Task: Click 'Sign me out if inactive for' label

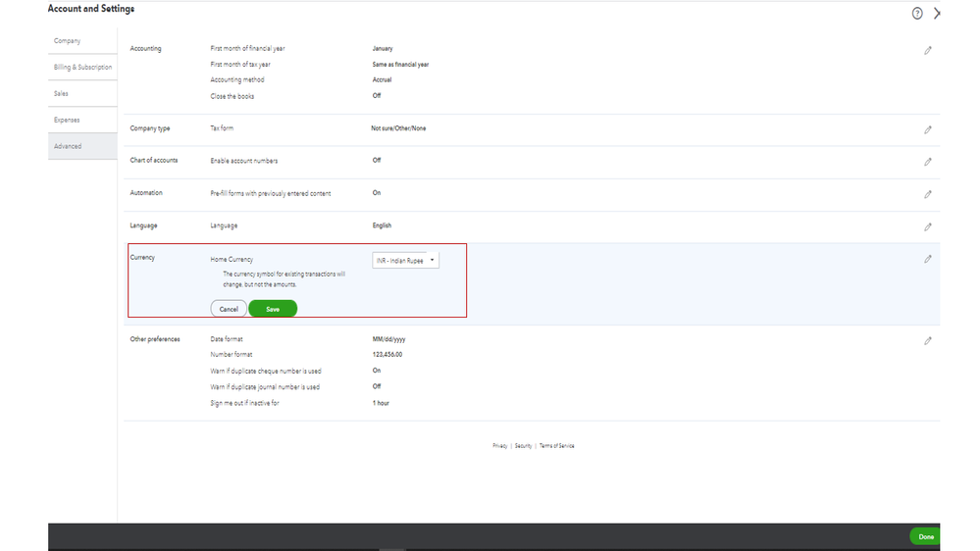Action: point(244,404)
